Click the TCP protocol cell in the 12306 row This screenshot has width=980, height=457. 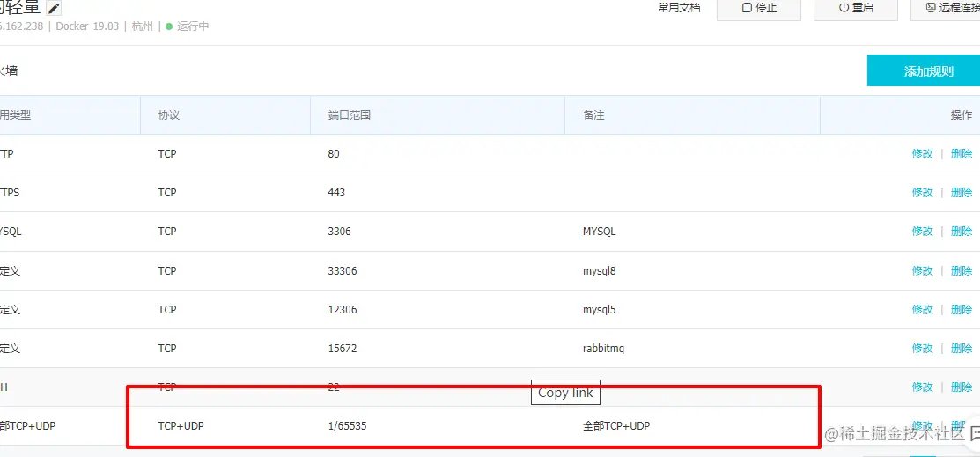167,309
